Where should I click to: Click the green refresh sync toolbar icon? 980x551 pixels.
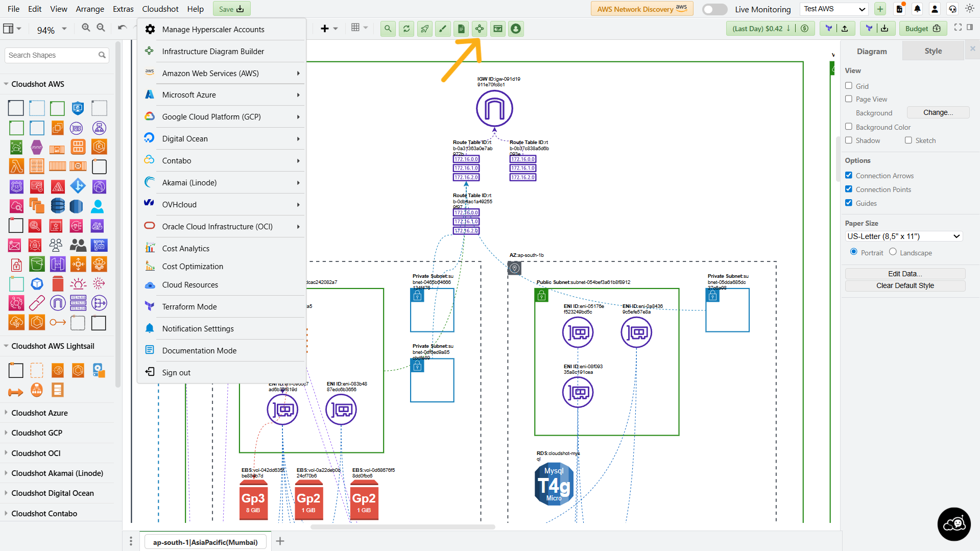coord(407,29)
